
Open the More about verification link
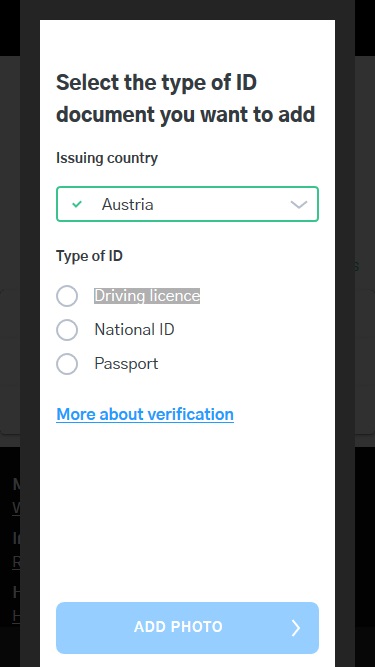[x=145, y=414]
